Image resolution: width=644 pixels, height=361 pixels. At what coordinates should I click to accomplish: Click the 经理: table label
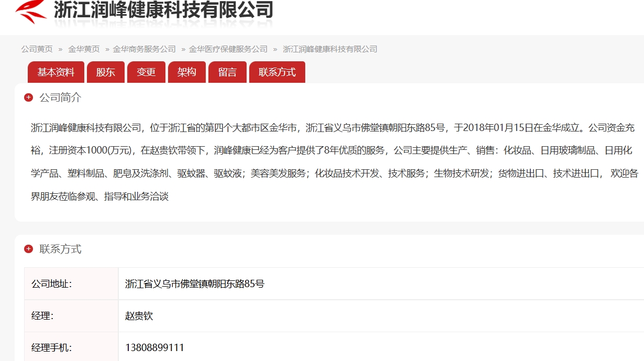coord(42,316)
